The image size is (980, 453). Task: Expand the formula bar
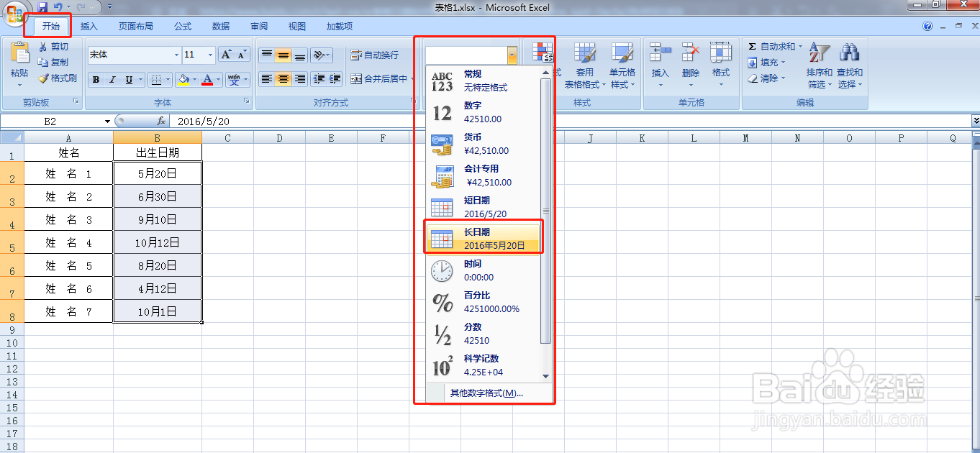[x=976, y=121]
